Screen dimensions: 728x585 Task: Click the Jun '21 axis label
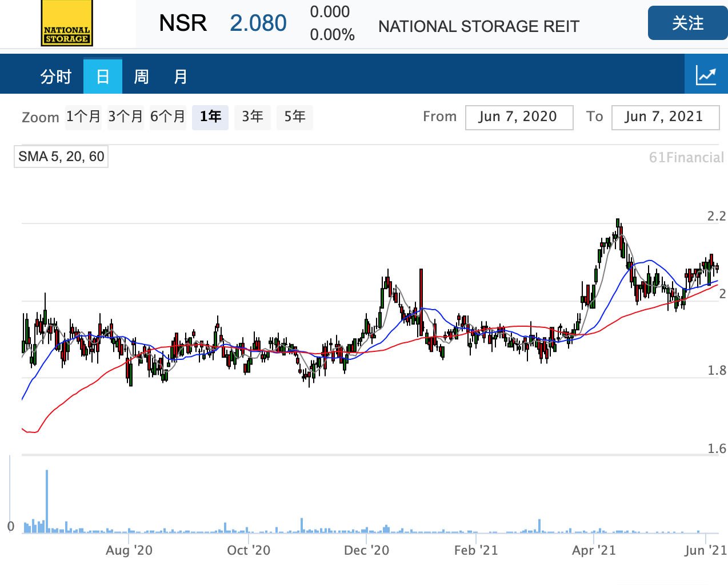pyautogui.click(x=706, y=550)
